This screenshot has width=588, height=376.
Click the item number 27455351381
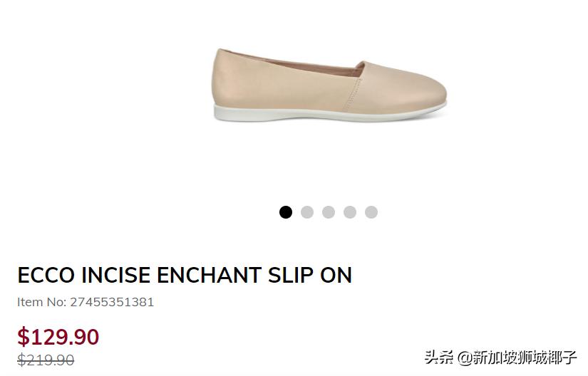[112, 302]
